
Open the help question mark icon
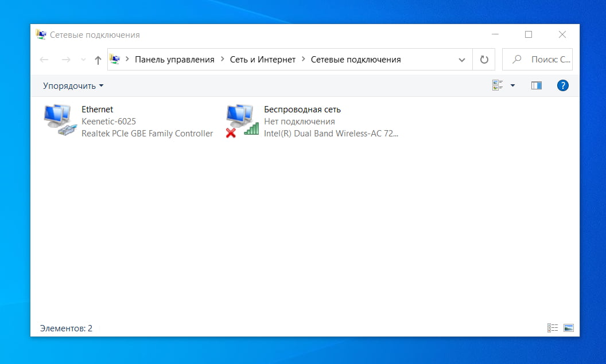(563, 85)
